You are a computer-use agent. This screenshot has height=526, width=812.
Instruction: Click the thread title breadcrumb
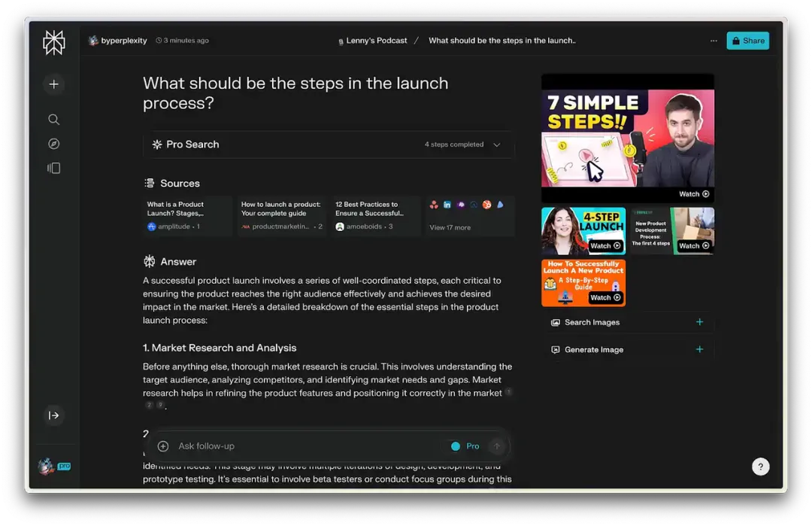(501, 41)
